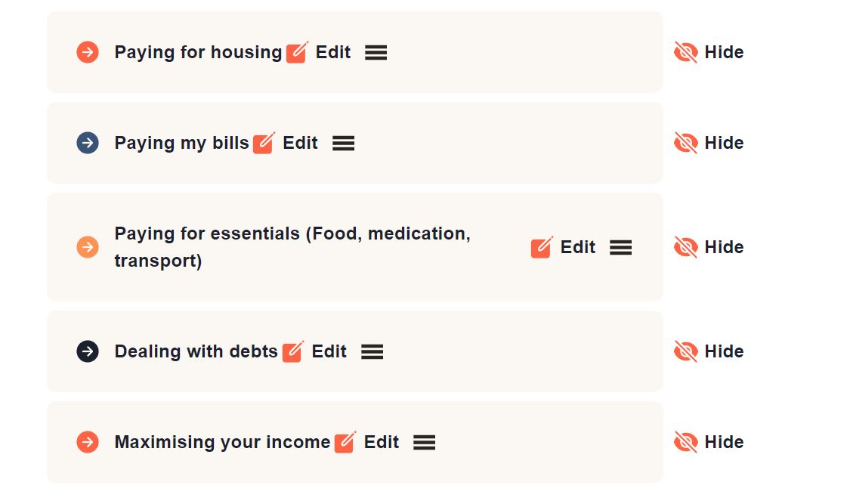This screenshot has width=850, height=504.
Task: Open the hamburger menu for Maximising your income
Action: [x=425, y=442]
